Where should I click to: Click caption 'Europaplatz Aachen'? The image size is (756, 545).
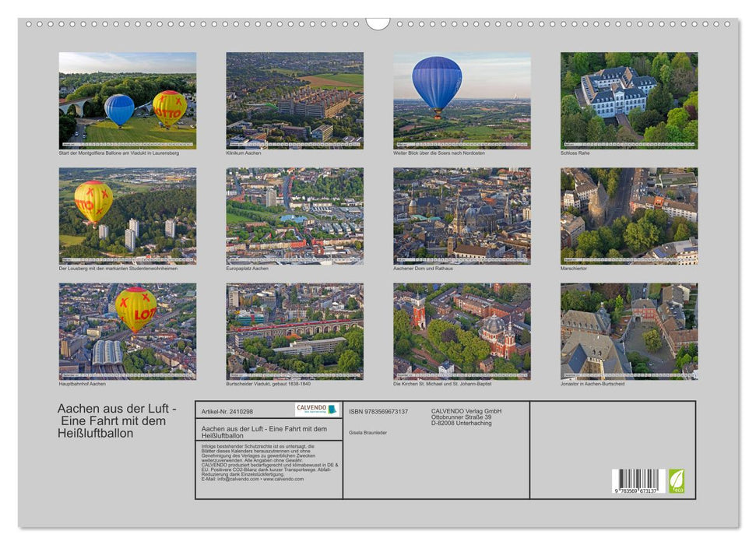[x=248, y=268]
